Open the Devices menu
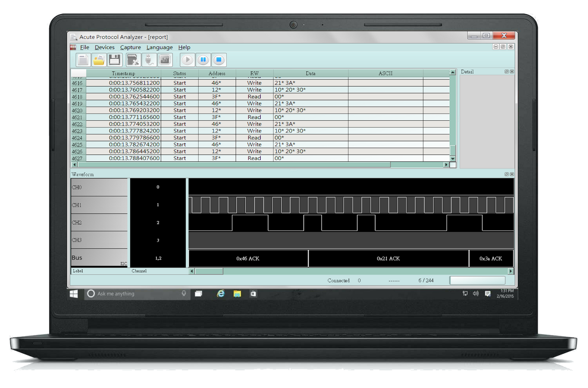 click(104, 47)
